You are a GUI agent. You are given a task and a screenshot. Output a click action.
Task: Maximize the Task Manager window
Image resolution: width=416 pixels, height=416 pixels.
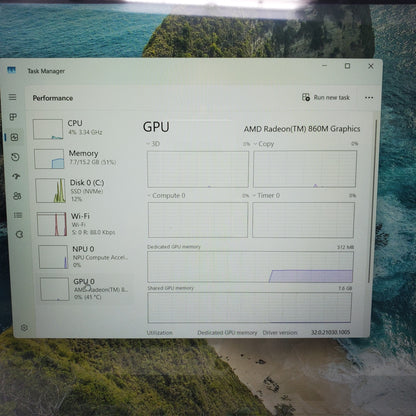tap(347, 66)
